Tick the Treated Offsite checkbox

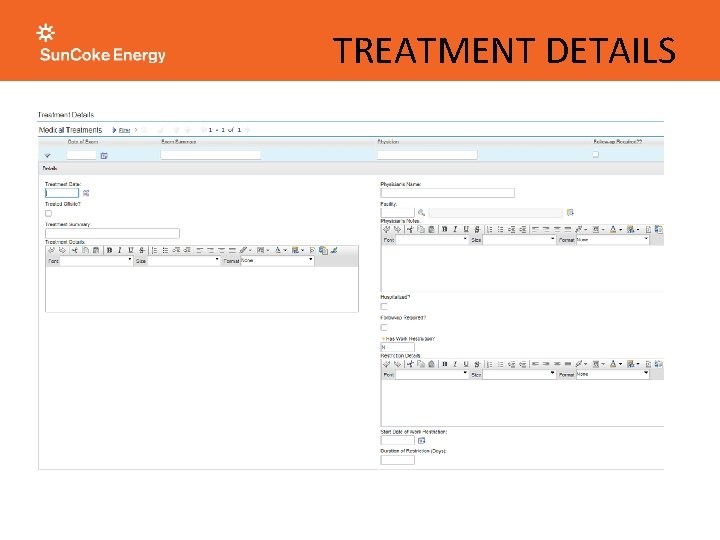[49, 214]
